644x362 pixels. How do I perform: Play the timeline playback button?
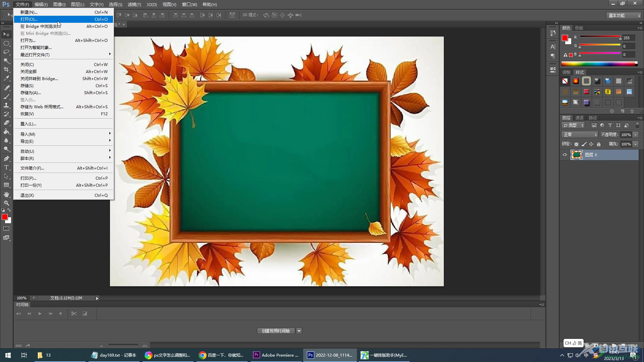click(x=40, y=313)
